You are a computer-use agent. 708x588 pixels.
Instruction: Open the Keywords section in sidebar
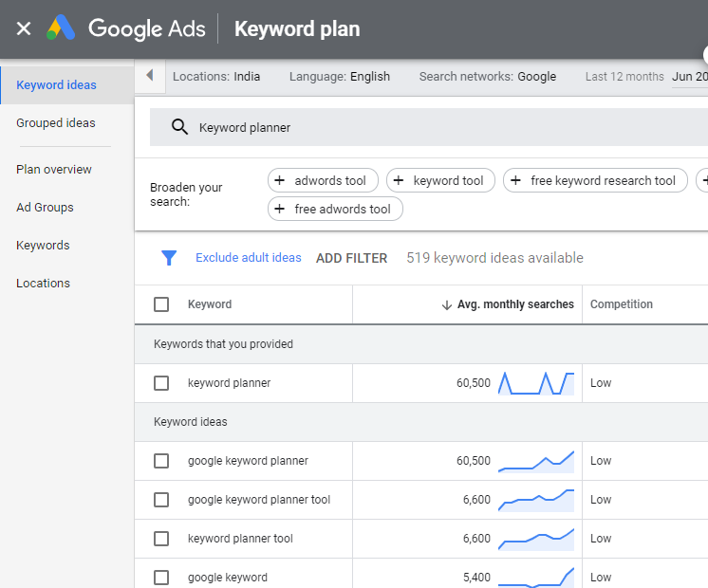(43, 245)
